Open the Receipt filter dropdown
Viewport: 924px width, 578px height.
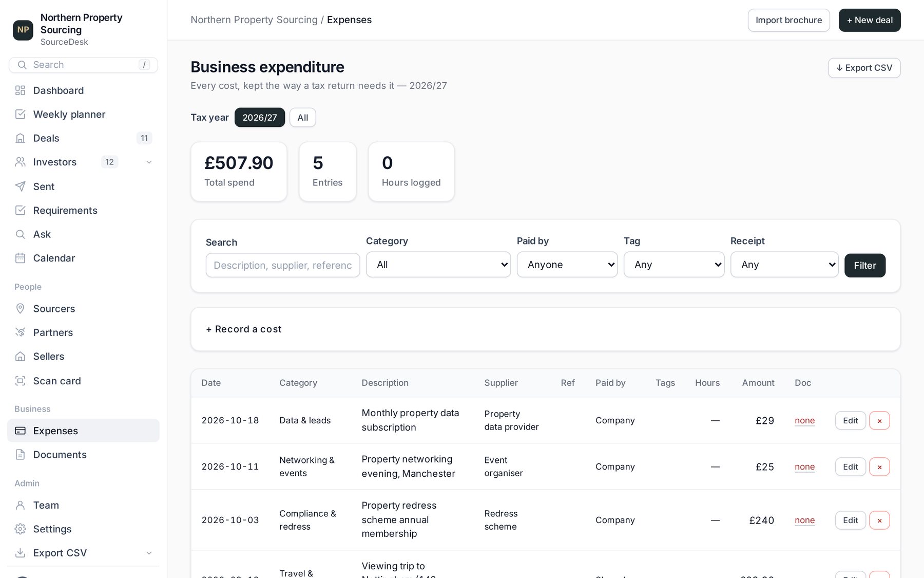click(784, 265)
